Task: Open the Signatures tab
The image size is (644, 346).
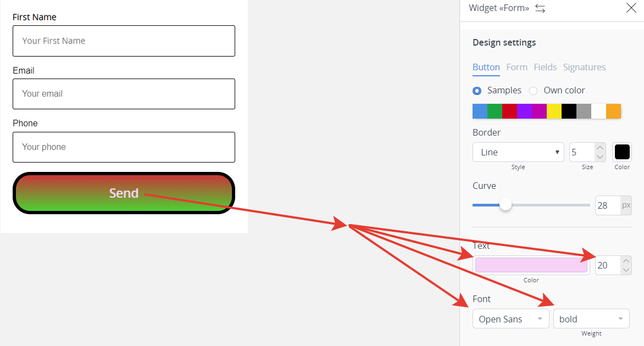Action: point(584,68)
